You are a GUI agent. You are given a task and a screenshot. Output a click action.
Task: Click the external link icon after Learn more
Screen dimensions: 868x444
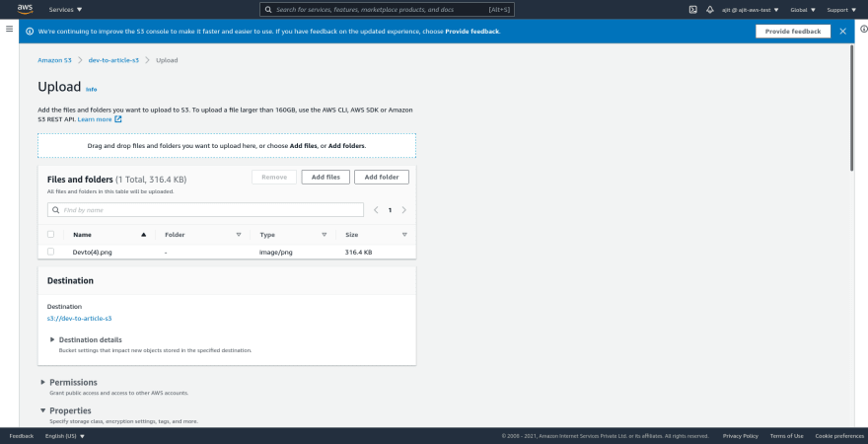[118, 119]
